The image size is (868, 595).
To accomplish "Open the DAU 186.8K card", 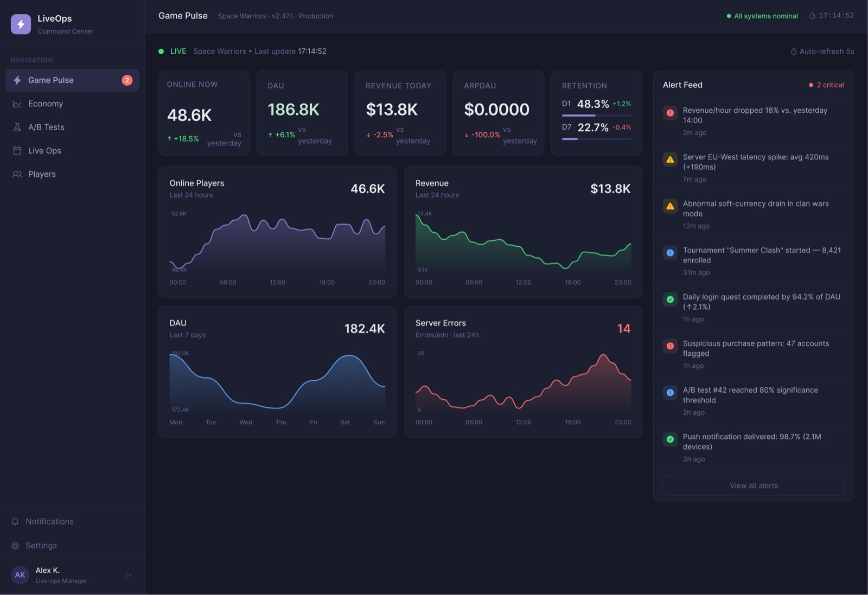I will 302,113.
